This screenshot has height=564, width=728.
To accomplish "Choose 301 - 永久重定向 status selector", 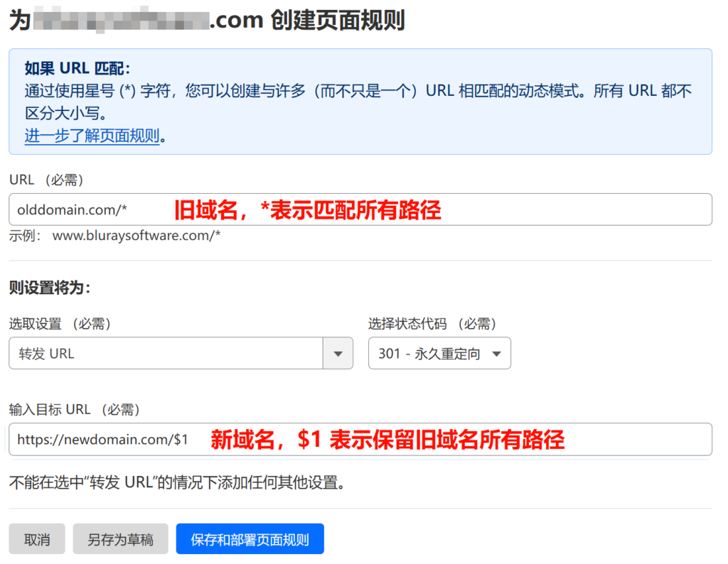I will 439,353.
